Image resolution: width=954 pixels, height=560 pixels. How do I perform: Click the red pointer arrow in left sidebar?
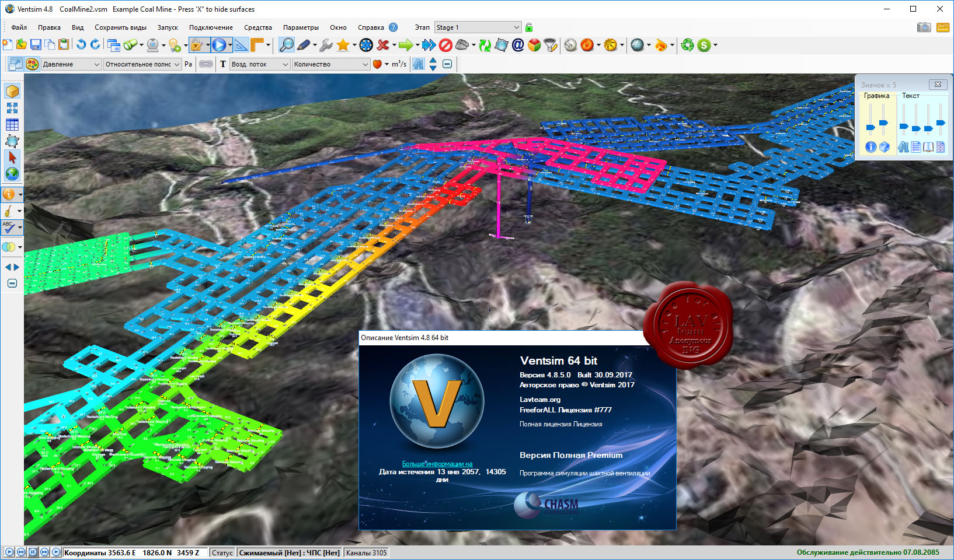click(x=12, y=157)
